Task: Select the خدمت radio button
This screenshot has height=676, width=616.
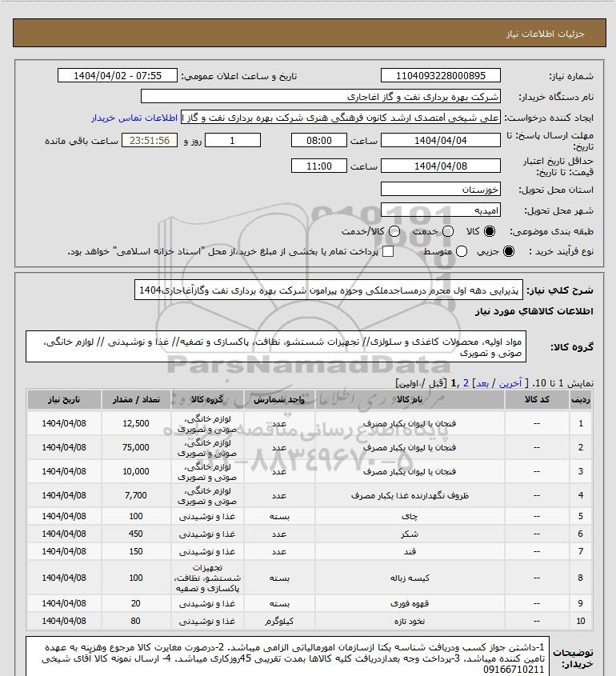Action: (448, 231)
